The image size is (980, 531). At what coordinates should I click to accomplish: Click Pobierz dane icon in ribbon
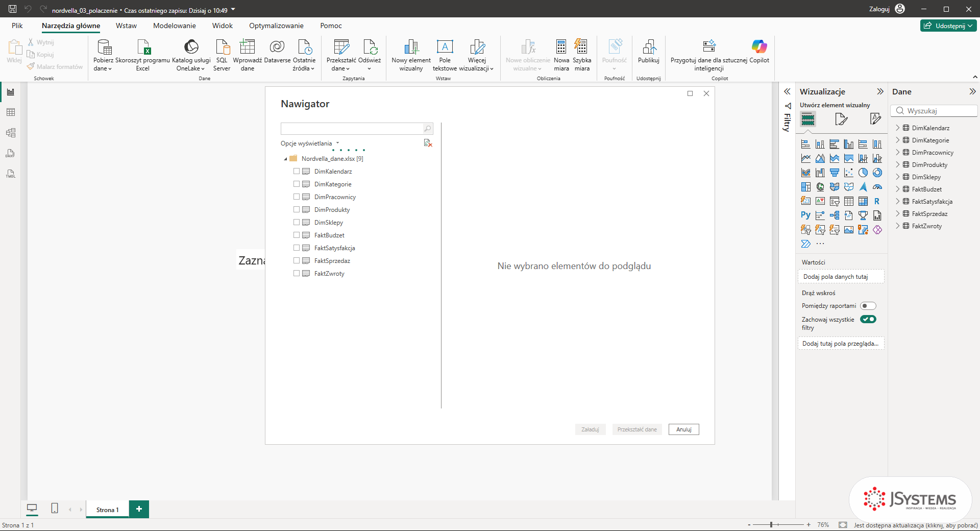pos(104,47)
